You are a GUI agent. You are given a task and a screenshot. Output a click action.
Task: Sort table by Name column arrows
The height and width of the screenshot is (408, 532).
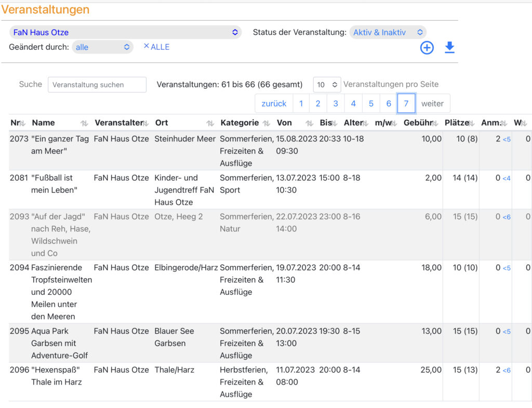(x=84, y=123)
